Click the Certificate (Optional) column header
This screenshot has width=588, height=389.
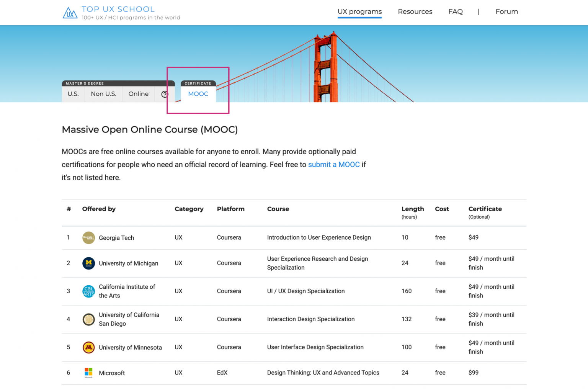point(485,212)
